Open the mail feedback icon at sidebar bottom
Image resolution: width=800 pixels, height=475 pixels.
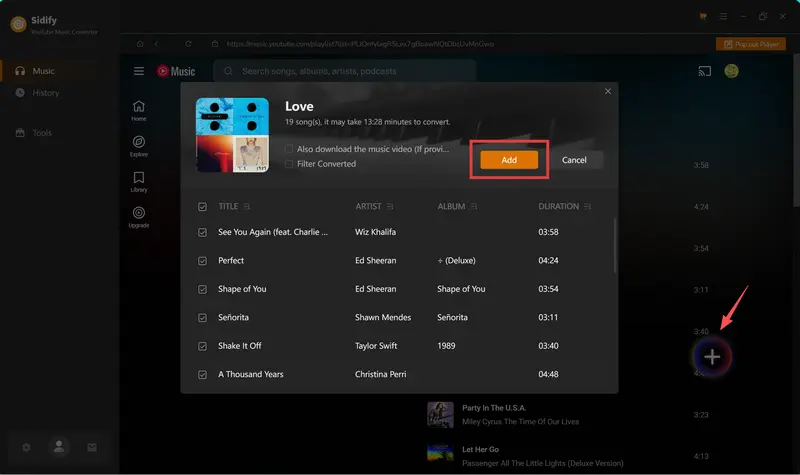pyautogui.click(x=92, y=447)
